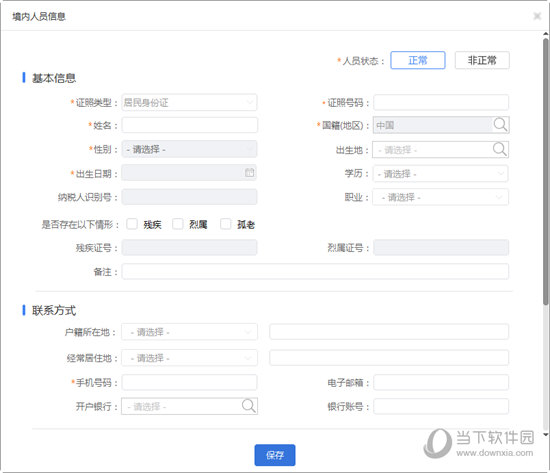Open the 经常居住地 region dropdown

(189, 358)
